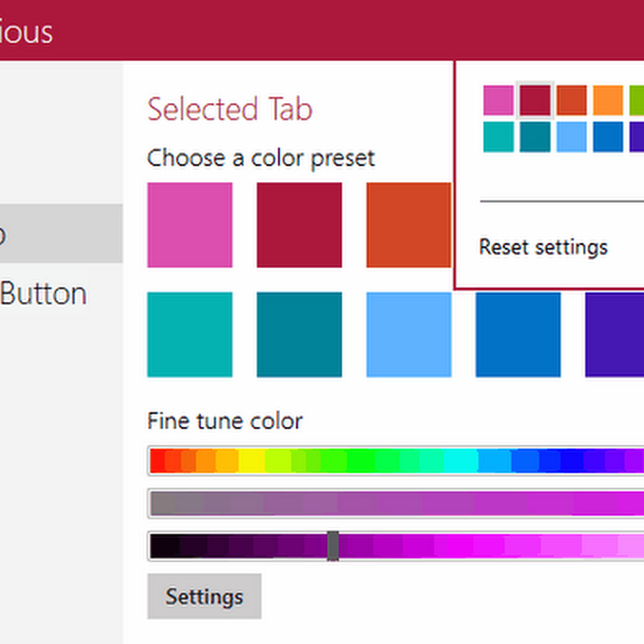The image size is (644, 644).
Task: Select the small crimson swatch in popup
Action: 535,100
